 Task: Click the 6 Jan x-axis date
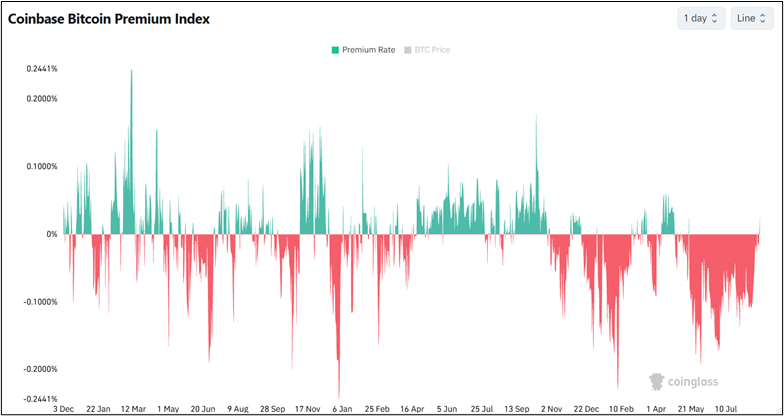point(342,408)
